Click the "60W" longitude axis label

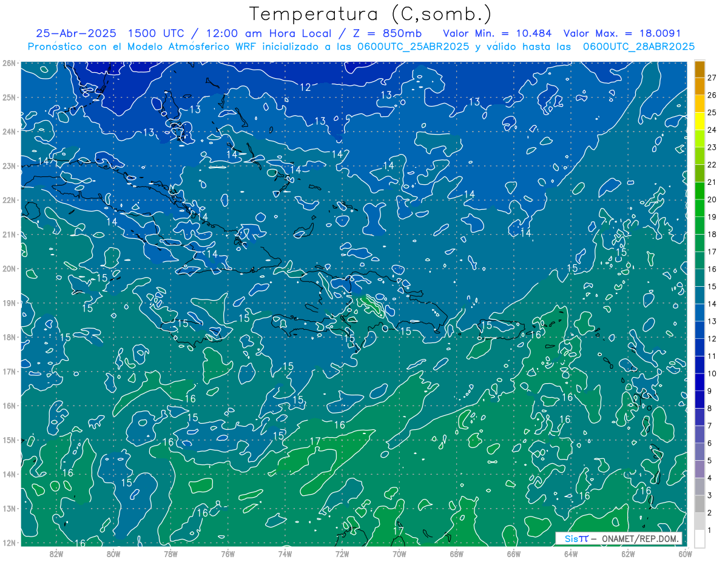pyautogui.click(x=685, y=554)
